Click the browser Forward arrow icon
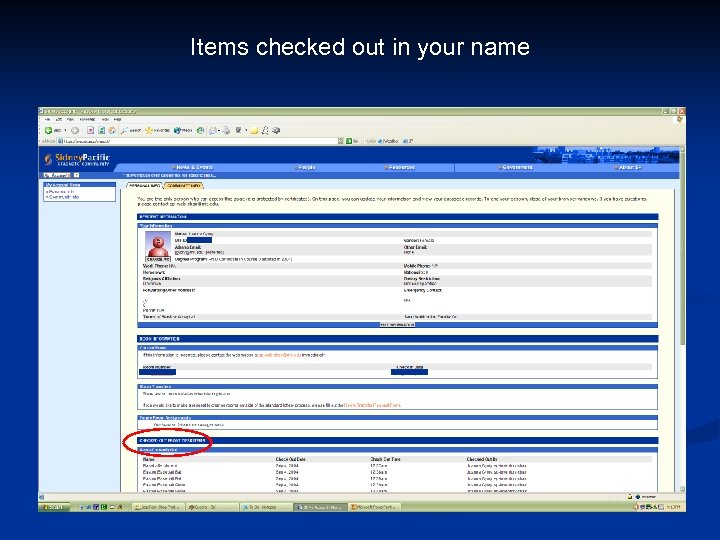Screen dimensions: 720x540 pos(74,130)
